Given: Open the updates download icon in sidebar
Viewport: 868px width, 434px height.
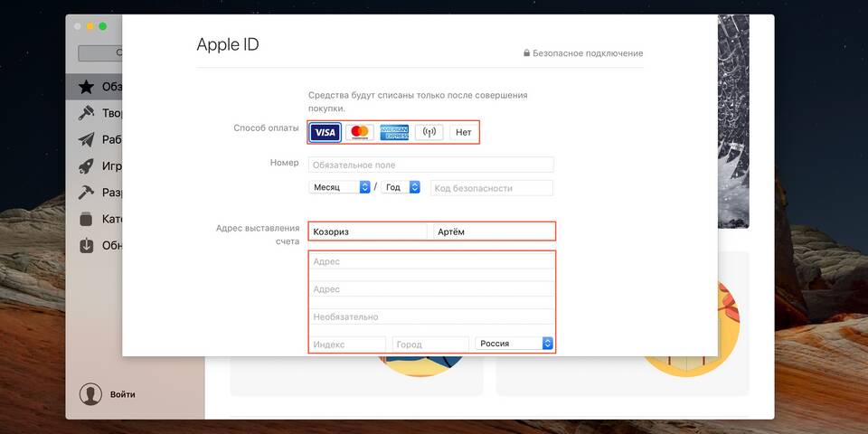Looking at the screenshot, I should click(86, 245).
